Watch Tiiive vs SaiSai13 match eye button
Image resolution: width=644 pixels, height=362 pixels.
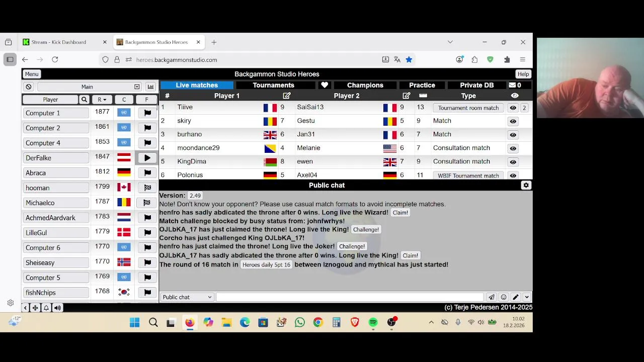click(513, 108)
